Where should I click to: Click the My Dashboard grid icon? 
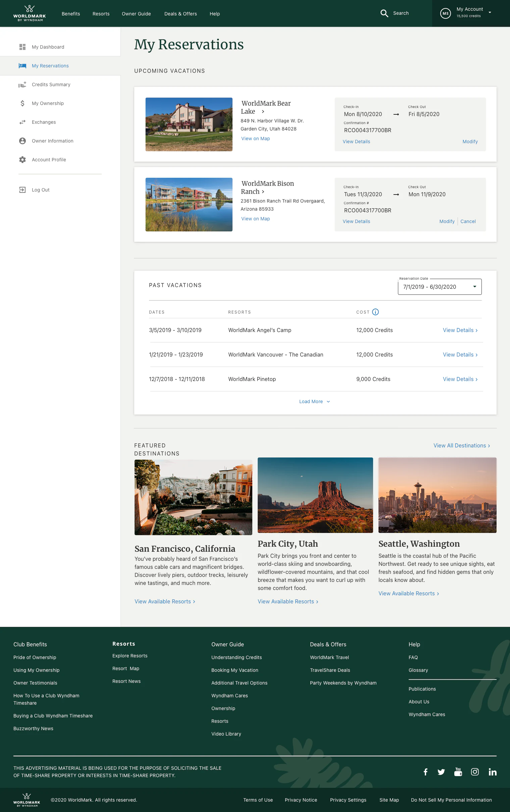click(x=22, y=47)
